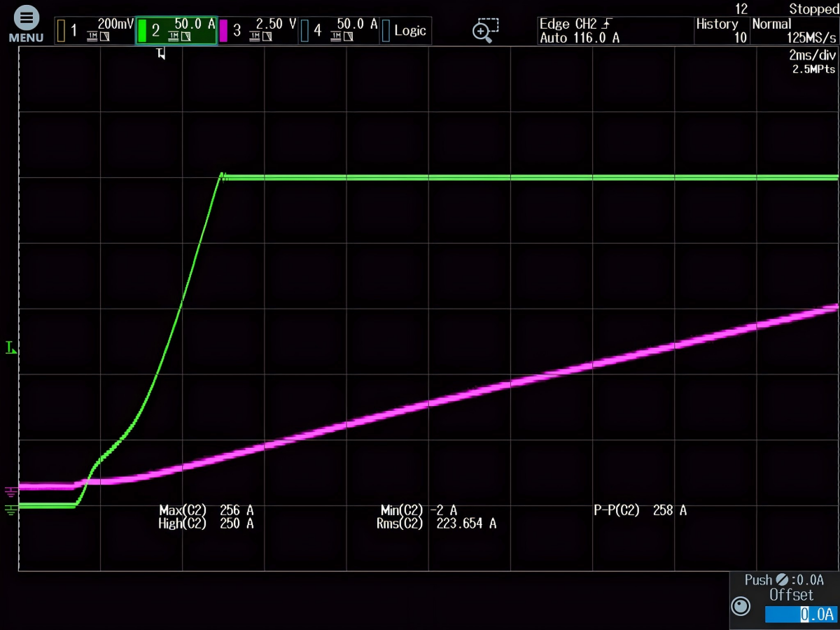Image resolution: width=840 pixels, height=630 pixels.
Task: Click the Offset 0.0A value field
Action: point(799,615)
